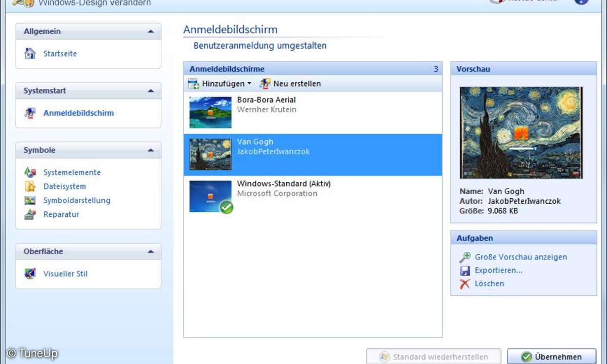Click the Microsoft Corporation author text
Screen dimensions: 607x364
[277, 194]
